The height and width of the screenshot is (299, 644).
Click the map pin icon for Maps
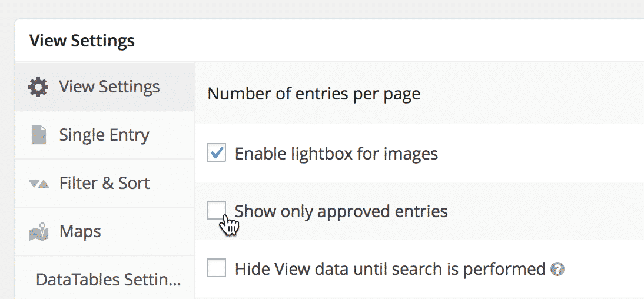click(x=39, y=232)
